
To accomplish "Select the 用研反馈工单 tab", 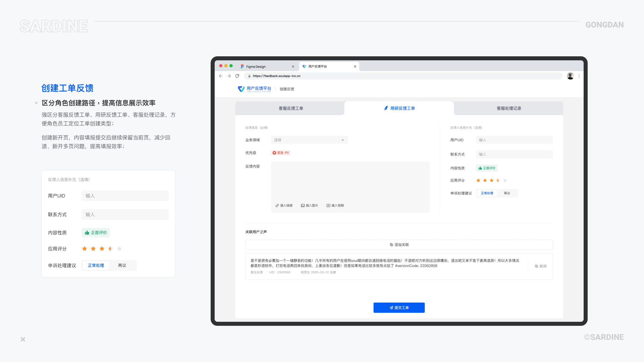I will click(x=399, y=108).
